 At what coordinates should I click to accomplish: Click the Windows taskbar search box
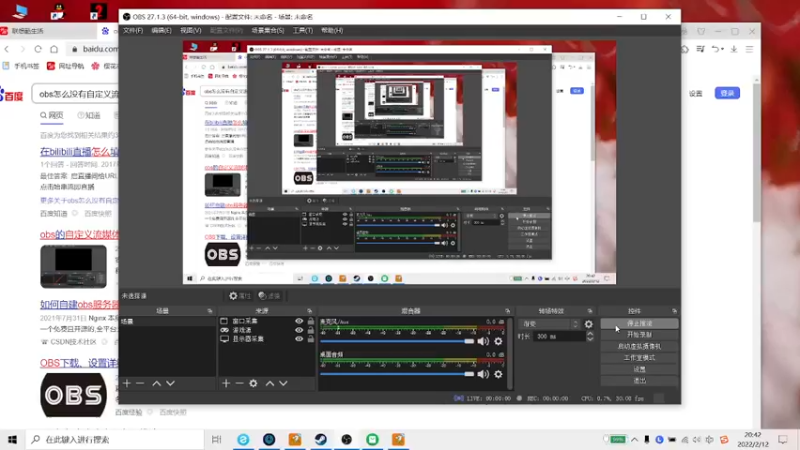pyautogui.click(x=115, y=439)
